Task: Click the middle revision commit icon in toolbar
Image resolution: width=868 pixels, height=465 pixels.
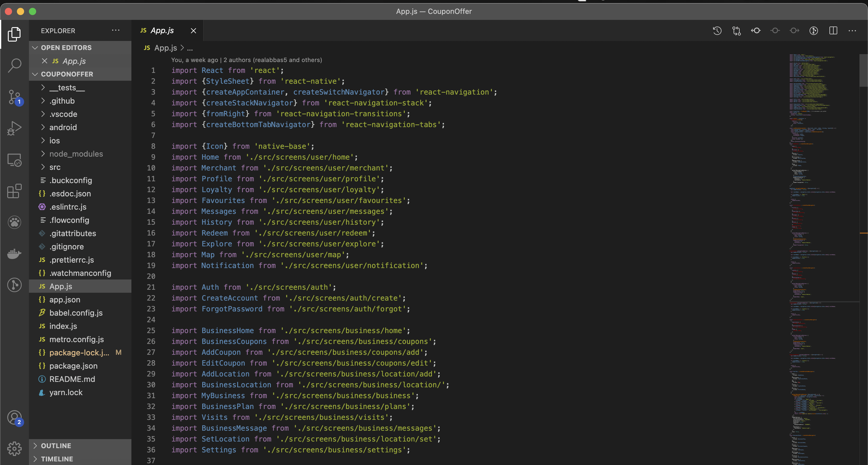Action: click(775, 31)
